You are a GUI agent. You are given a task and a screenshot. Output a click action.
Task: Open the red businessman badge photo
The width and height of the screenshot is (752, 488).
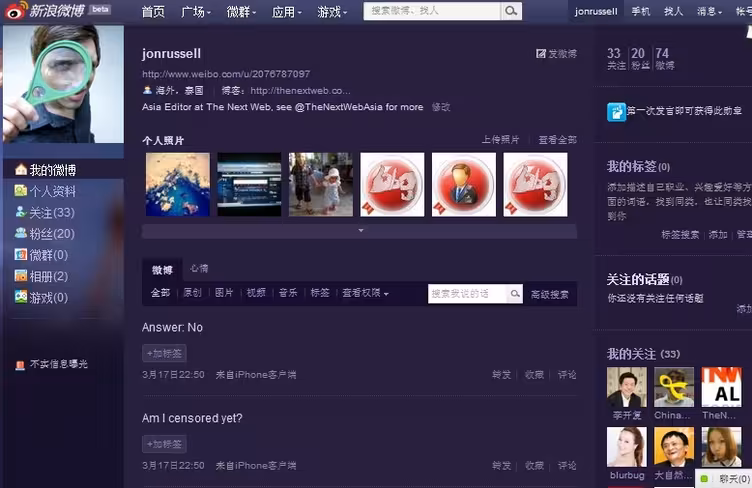[463, 185]
